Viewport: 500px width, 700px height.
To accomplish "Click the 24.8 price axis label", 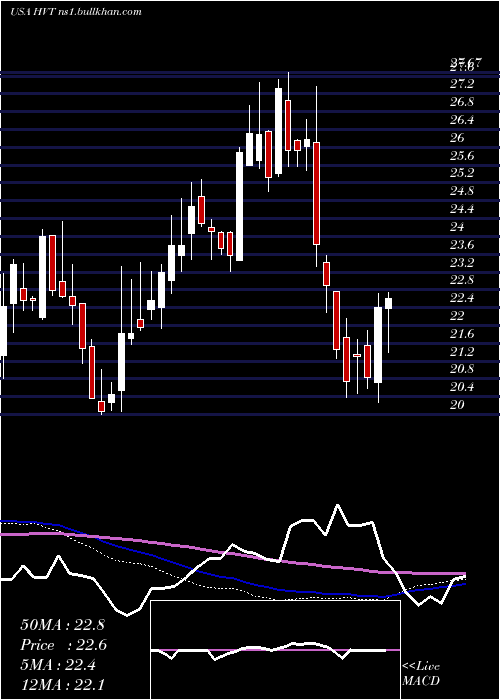I will [x=462, y=191].
